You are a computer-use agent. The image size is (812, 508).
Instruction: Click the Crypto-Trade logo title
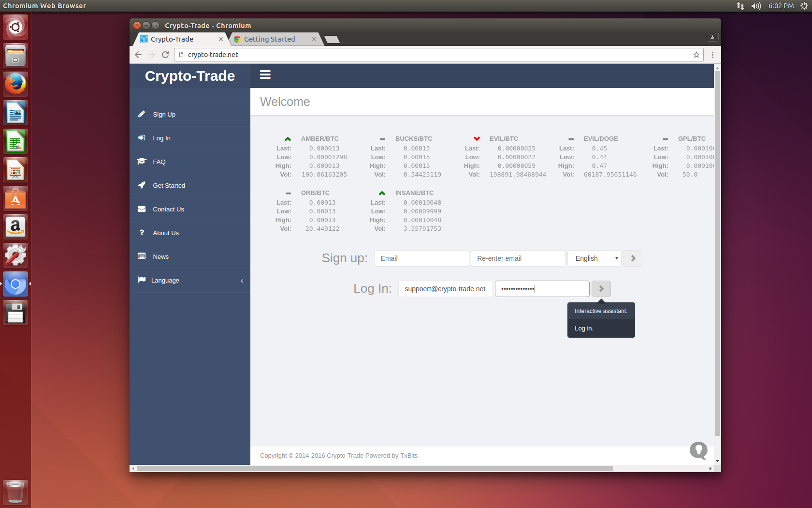[x=190, y=76]
